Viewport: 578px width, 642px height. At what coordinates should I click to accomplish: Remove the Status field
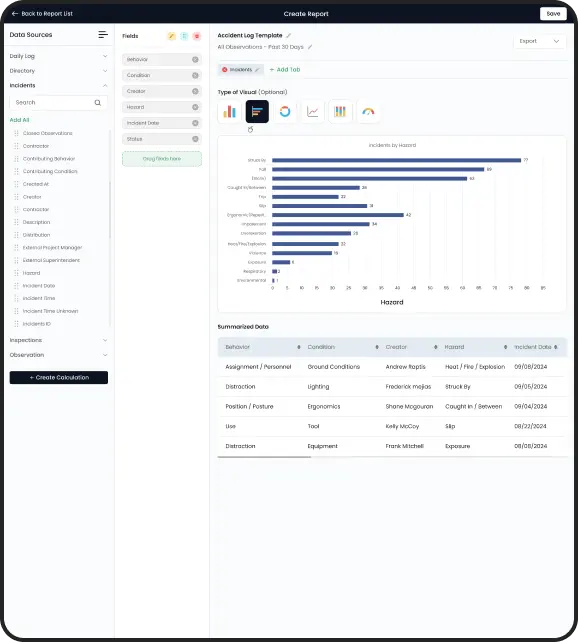click(x=195, y=139)
